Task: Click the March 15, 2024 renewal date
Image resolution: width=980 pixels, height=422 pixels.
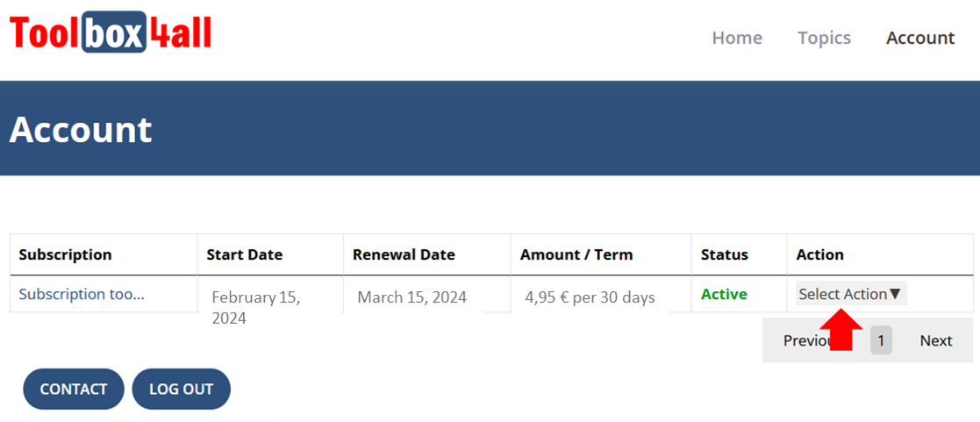Action: point(411,297)
